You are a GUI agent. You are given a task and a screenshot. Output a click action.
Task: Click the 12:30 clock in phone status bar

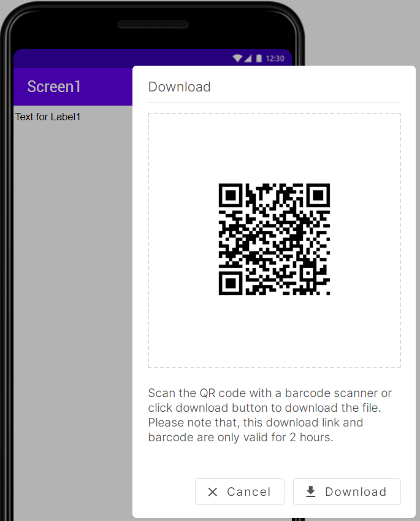pyautogui.click(x=275, y=59)
